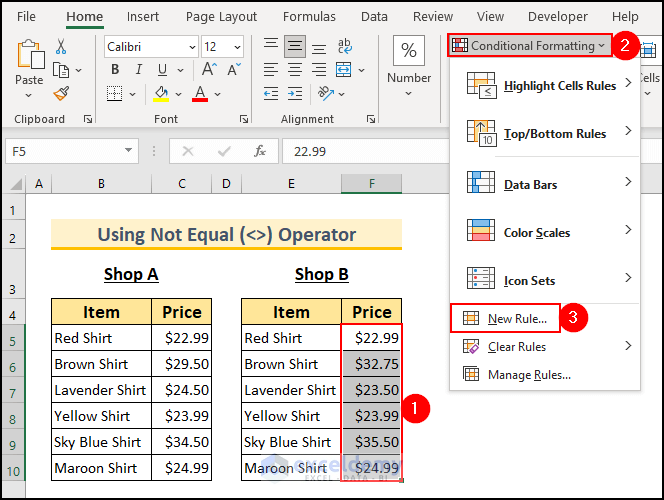
Task: Click the Borders icon
Action: [114, 94]
